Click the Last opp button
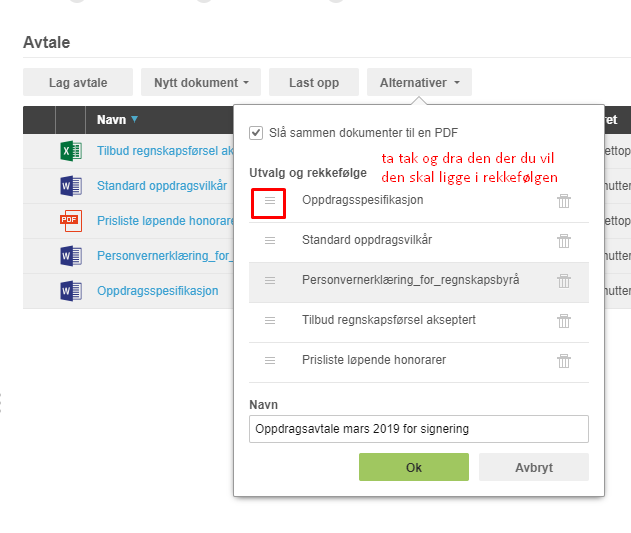 (314, 83)
